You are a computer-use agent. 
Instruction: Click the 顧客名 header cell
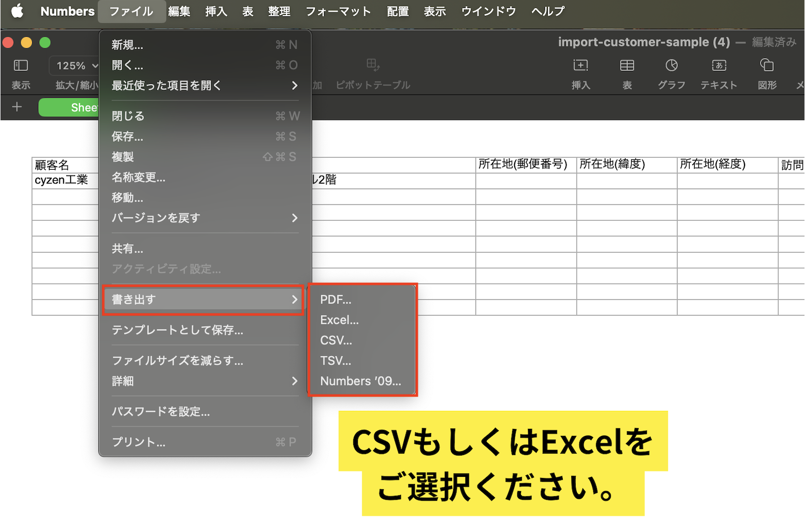(x=65, y=165)
